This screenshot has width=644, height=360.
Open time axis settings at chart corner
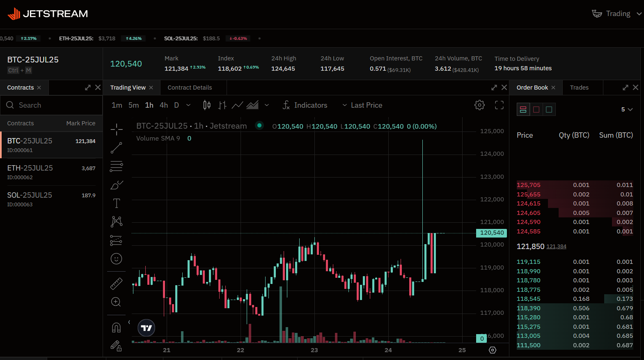(493, 350)
